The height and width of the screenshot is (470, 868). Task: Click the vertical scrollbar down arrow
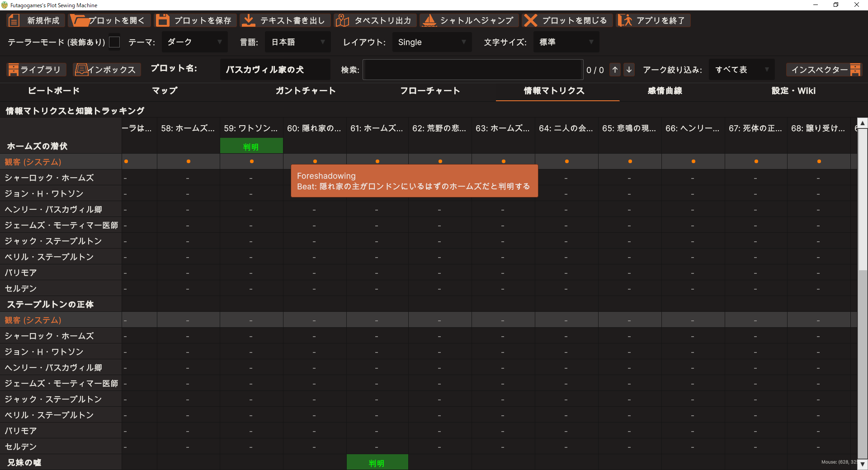click(863, 464)
